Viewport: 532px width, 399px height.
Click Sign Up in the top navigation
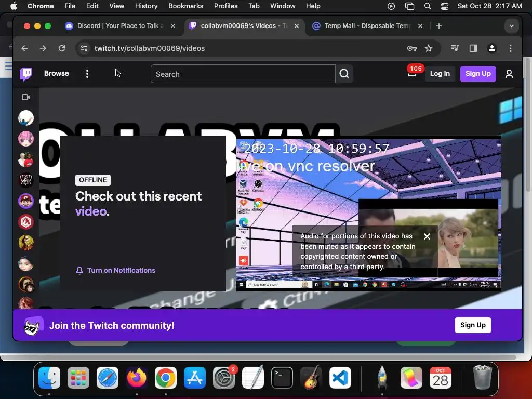point(478,74)
